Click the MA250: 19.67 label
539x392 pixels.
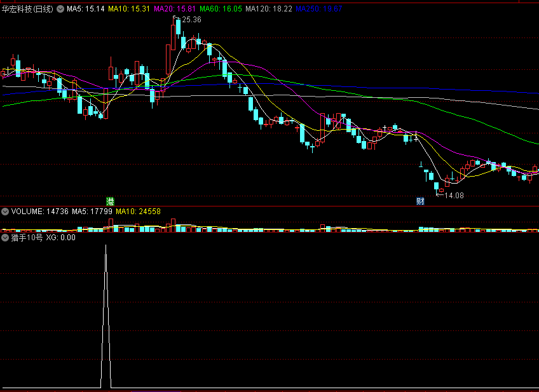click(319, 9)
